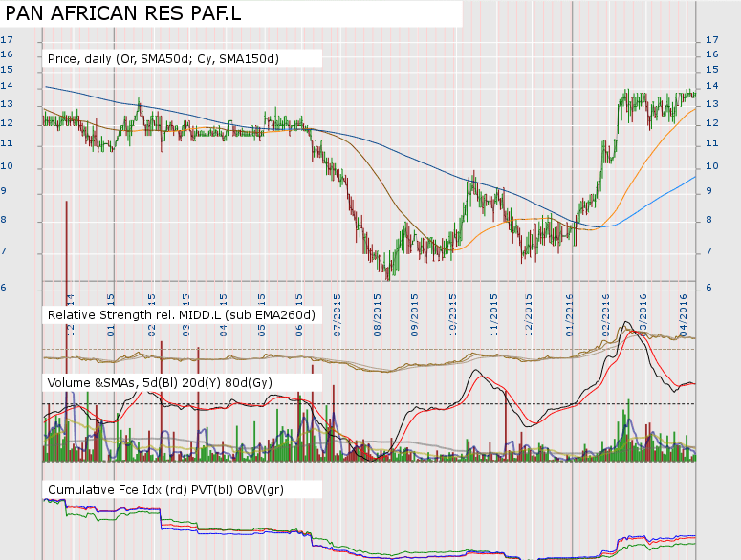Click the Cumulative Fce Idx PVT OBV label

click(165, 489)
